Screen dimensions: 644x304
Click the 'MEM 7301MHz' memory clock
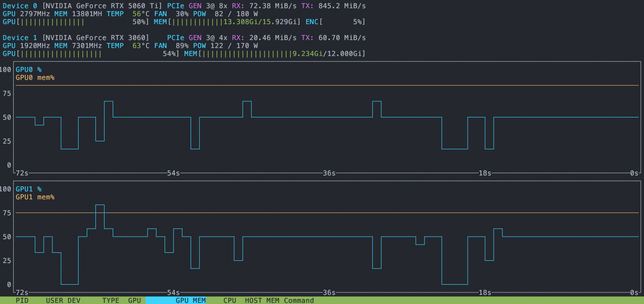[78, 46]
